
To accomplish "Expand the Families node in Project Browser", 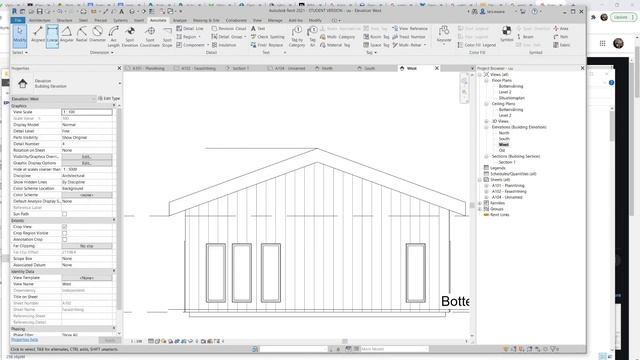I will pos(480,203).
